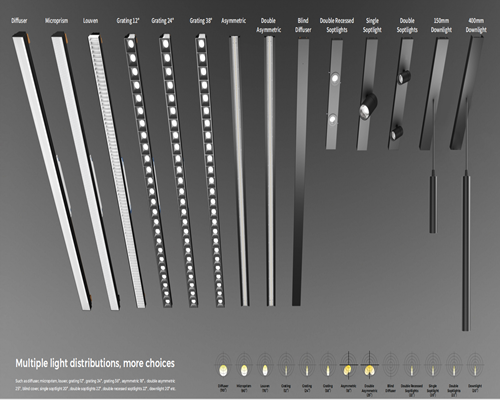Image resolution: width=500 pixels, height=400 pixels.
Task: Click the top "Grating 38°" heading
Action: click(201, 21)
